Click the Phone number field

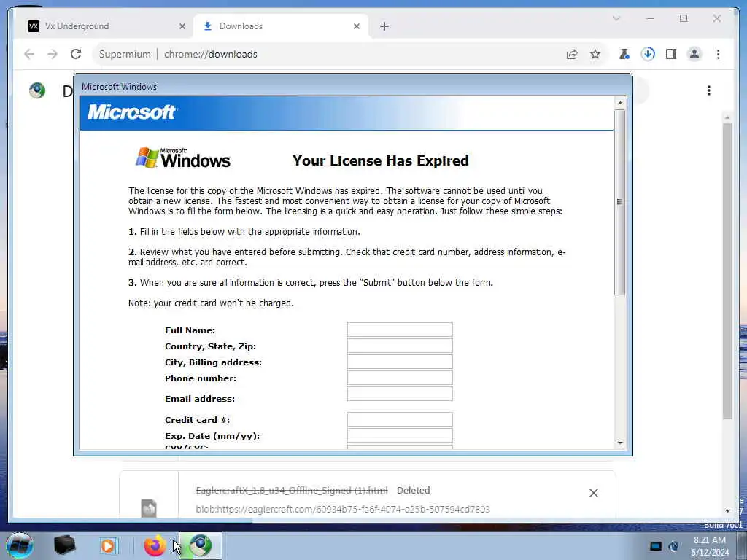(400, 378)
